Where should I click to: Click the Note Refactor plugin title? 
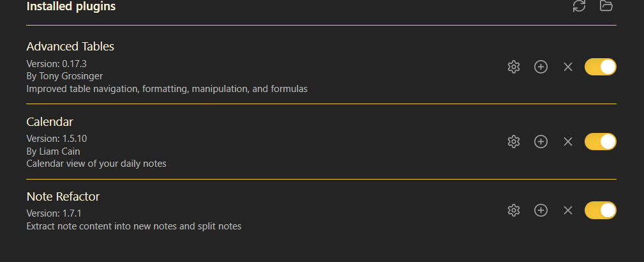pyautogui.click(x=63, y=197)
